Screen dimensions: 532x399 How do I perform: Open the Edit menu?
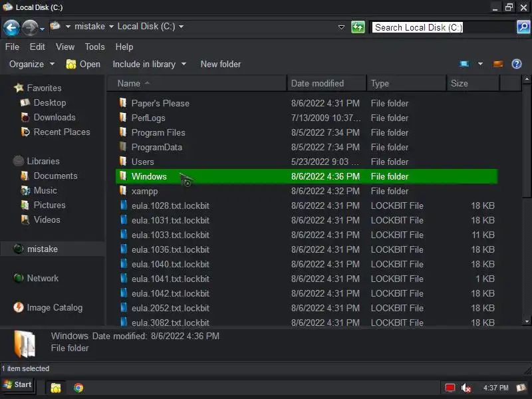pyautogui.click(x=37, y=47)
